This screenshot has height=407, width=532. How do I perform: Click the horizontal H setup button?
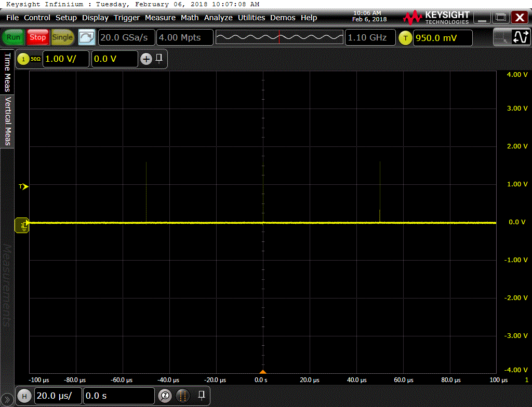[24, 396]
